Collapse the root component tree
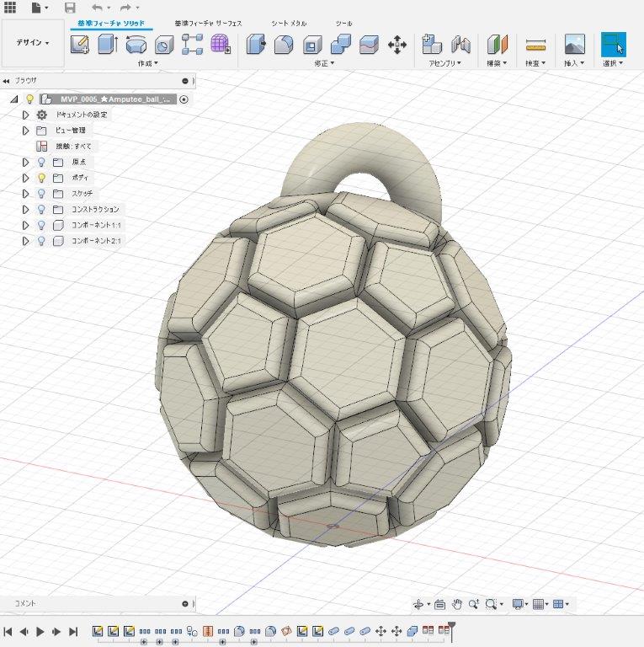 click(14, 99)
